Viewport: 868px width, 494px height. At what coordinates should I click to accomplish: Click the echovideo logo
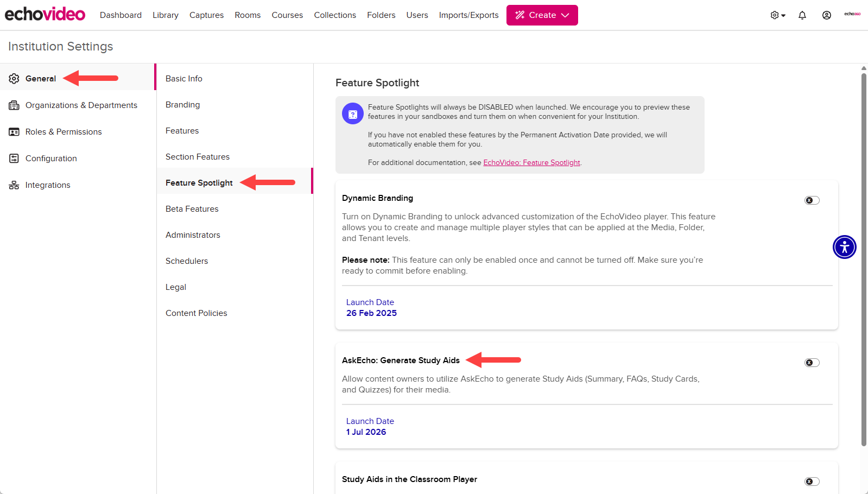pos(45,14)
